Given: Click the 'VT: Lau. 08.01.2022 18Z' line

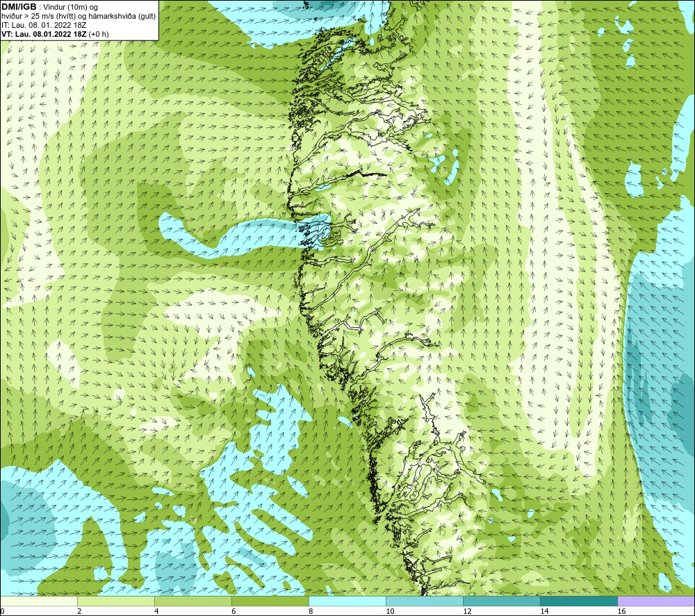Looking at the screenshot, I should (x=44, y=34).
